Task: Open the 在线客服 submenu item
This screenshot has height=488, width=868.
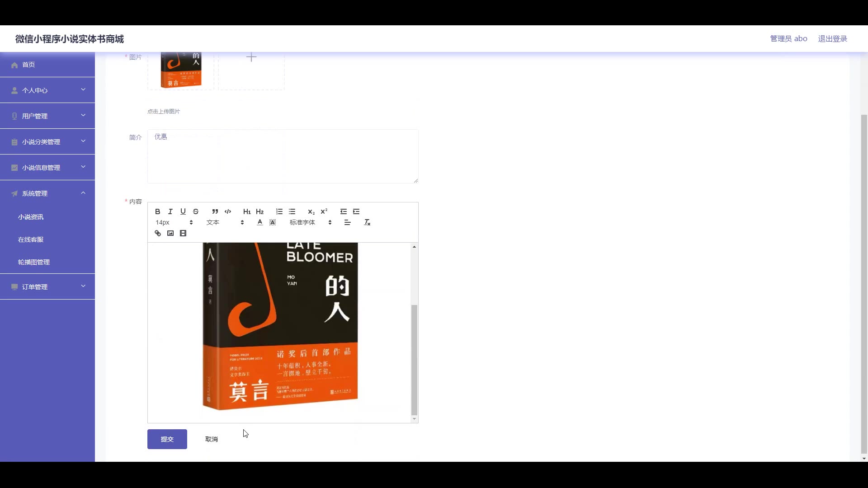Action: pyautogui.click(x=47, y=239)
